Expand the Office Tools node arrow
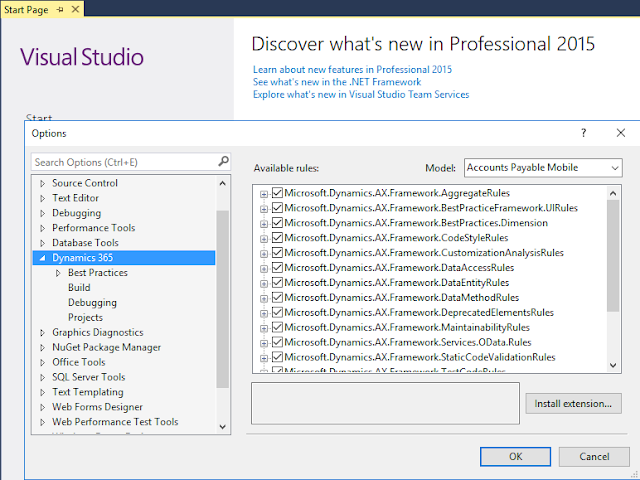This screenshot has width=640, height=480. (42, 362)
